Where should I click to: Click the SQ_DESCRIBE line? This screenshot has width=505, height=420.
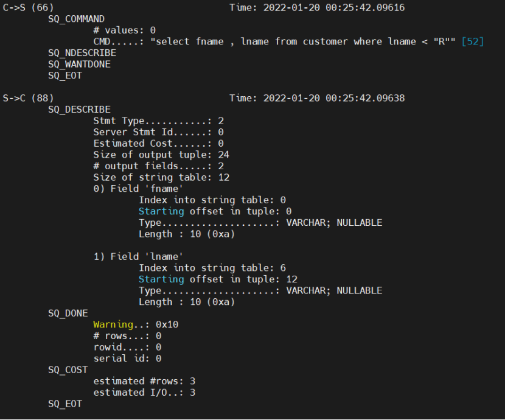click(x=79, y=110)
